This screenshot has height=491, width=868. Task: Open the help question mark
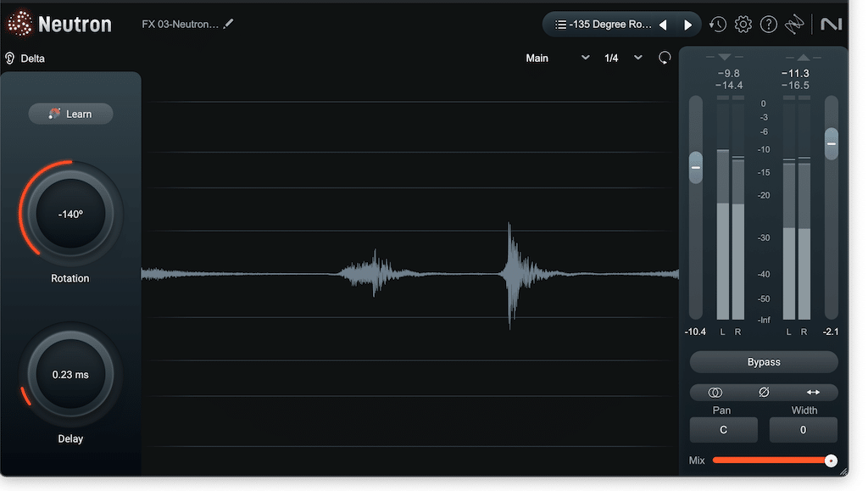(768, 25)
